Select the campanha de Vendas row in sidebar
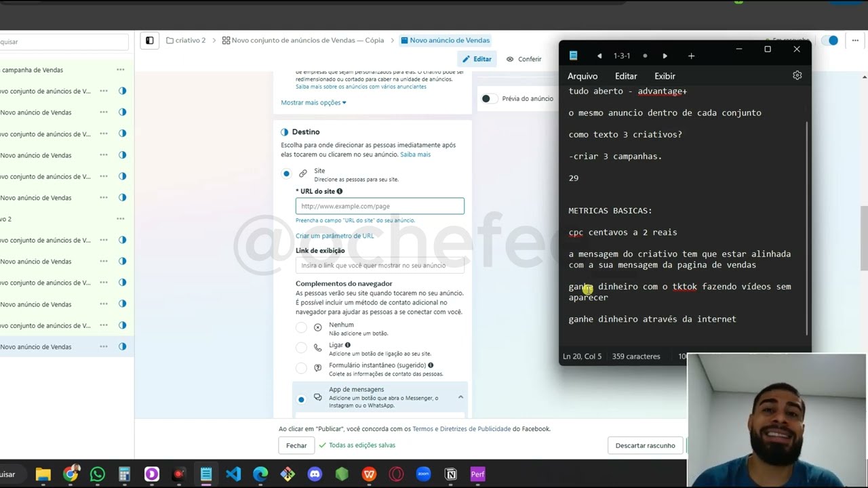Viewport: 868px width, 488px height. (67, 70)
